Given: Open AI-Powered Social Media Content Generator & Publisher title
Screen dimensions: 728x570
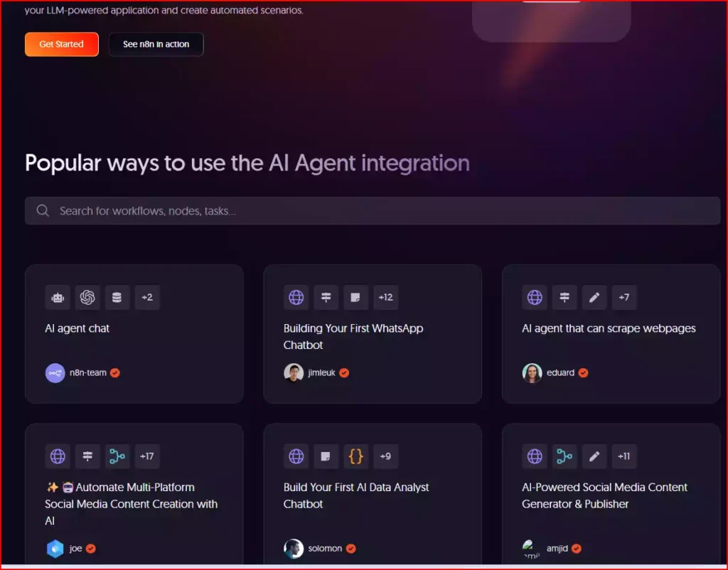Looking at the screenshot, I should coord(604,496).
